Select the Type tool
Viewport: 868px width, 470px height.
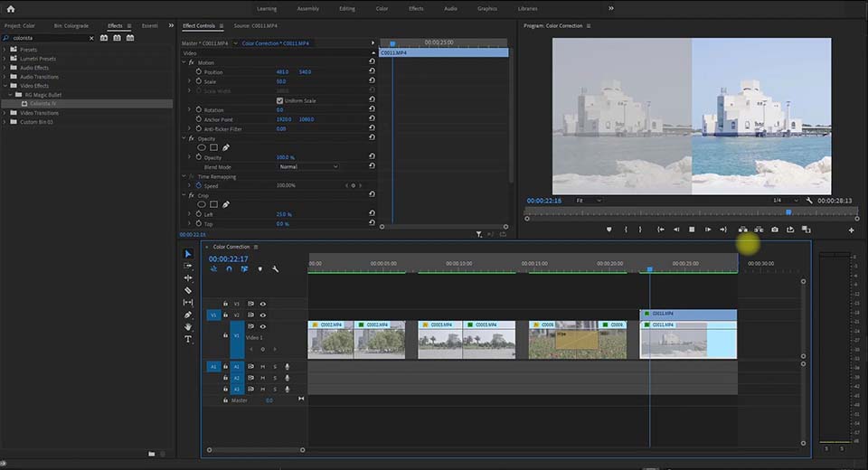[x=188, y=339]
